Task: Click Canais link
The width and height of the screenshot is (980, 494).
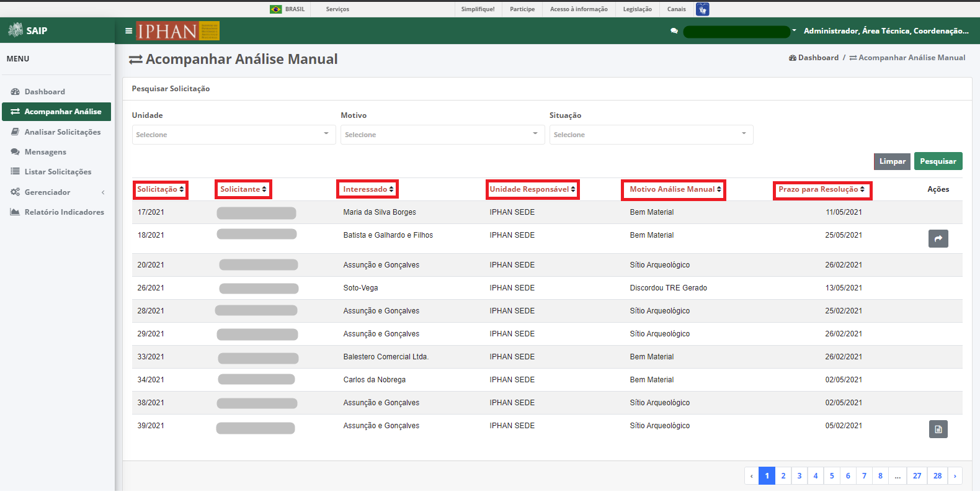Action: 677,9
